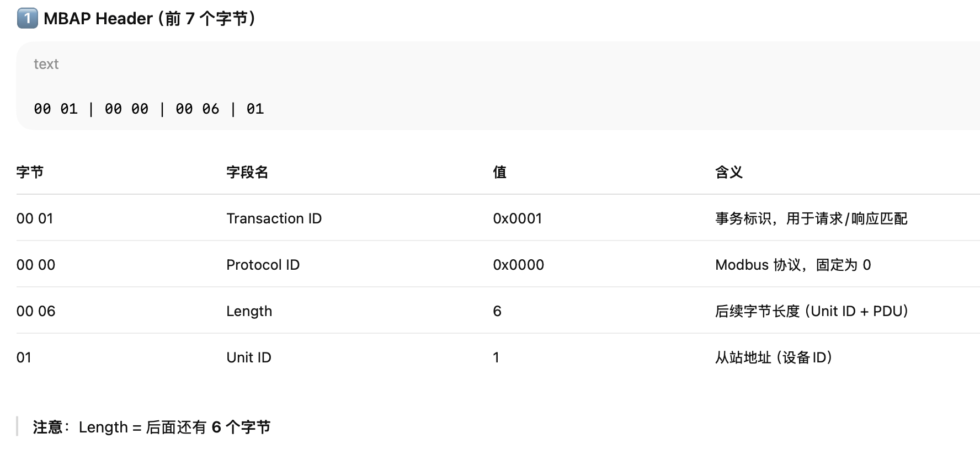
Task: Click the 从站地址 description cell
Action: tap(773, 357)
